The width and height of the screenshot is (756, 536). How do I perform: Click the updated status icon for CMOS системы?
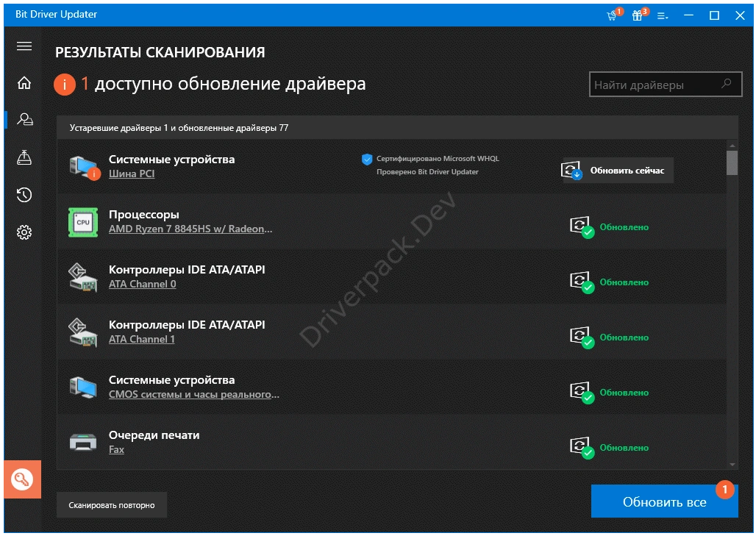tap(582, 392)
